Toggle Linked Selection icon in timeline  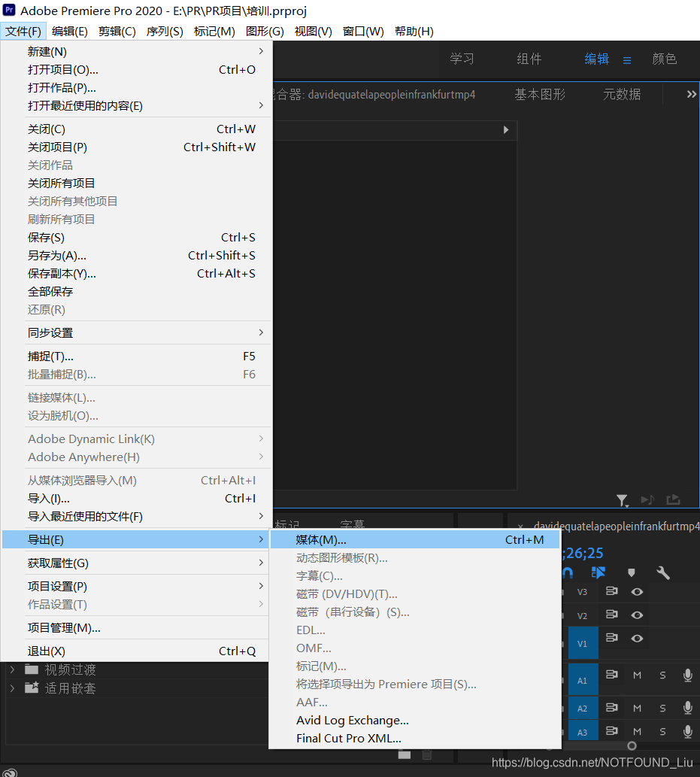click(598, 573)
